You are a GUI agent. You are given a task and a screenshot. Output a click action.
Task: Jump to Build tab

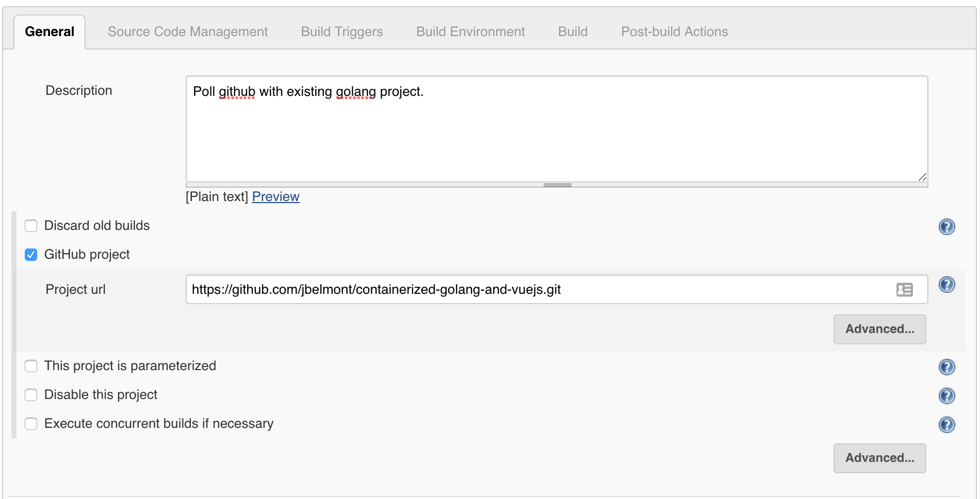click(x=573, y=32)
